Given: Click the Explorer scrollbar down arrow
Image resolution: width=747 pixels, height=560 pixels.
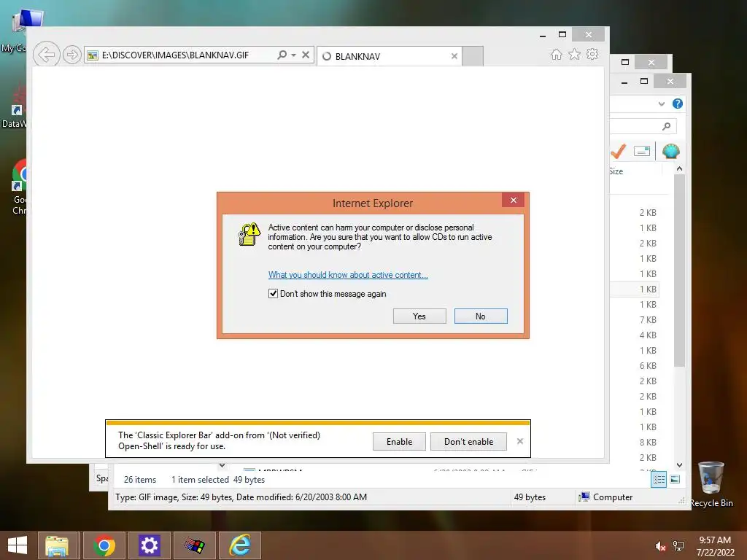Looking at the screenshot, I should tap(679, 464).
